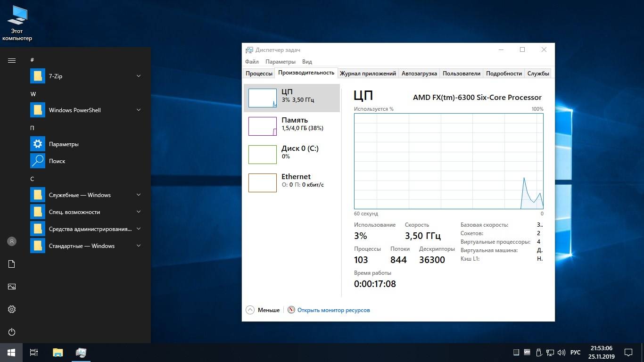Viewport: 644px width, 362px height.
Task: Expand the Windows PowerShell chevron
Action: tap(139, 110)
